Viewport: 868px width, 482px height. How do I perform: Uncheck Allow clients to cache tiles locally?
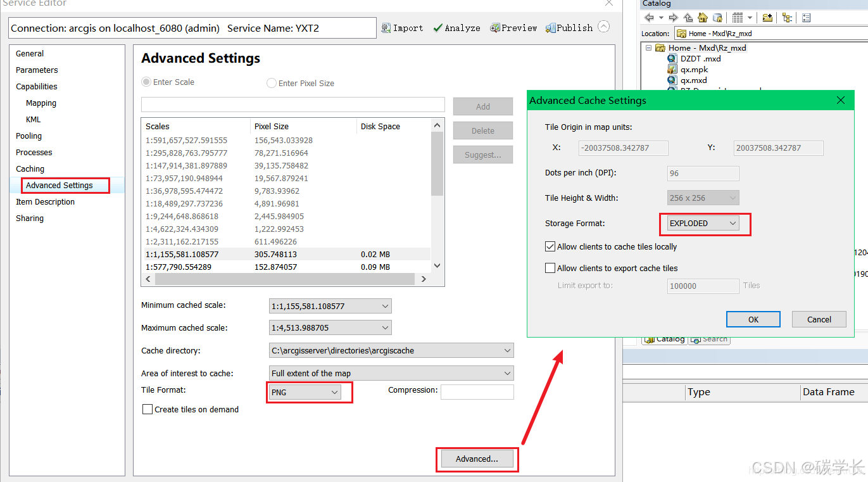click(x=550, y=246)
